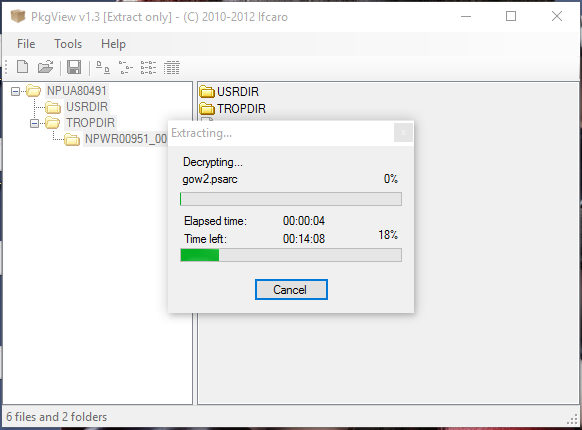This screenshot has height=430, width=582.
Task: Switch to large icons view button
Action: 103,68
